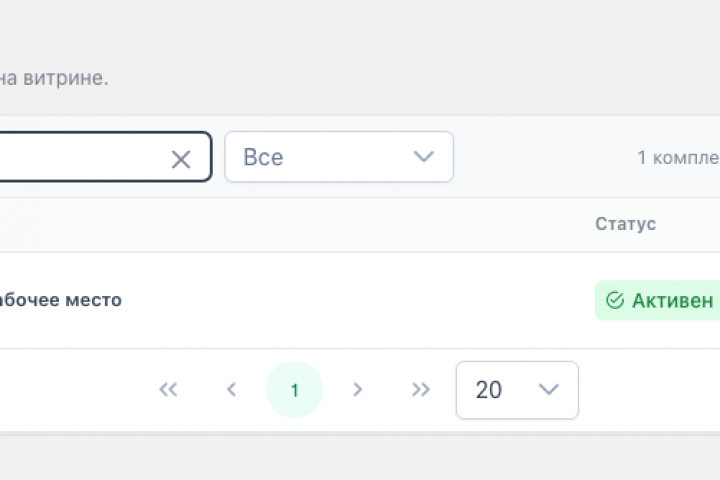Screen dimensions: 720x480
Task: Select page 1 in the pagination
Action: (x=294, y=390)
